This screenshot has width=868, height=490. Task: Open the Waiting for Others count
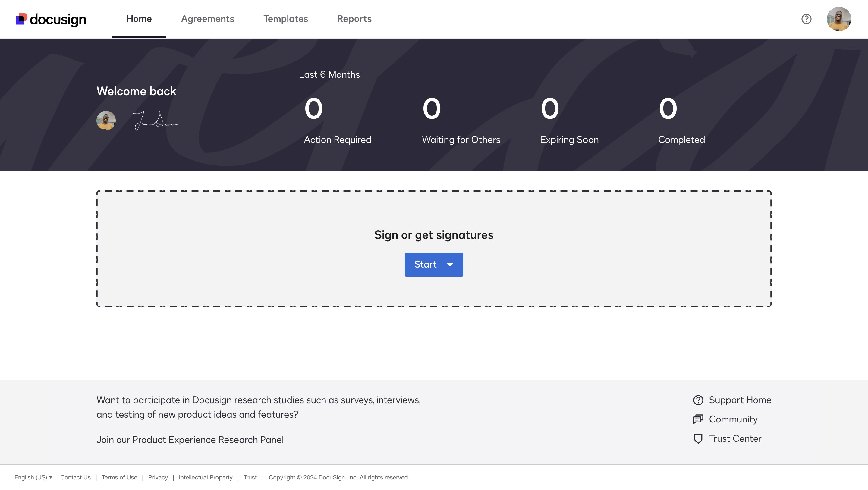point(431,109)
